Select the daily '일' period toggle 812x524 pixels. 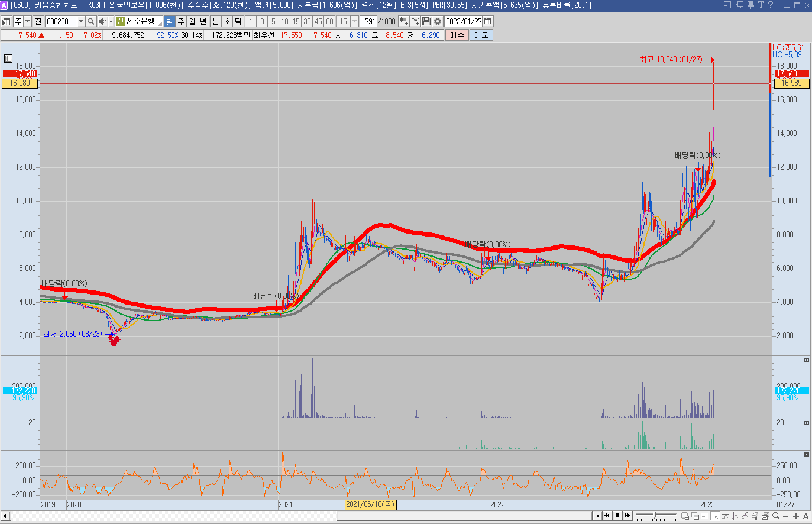coord(170,21)
